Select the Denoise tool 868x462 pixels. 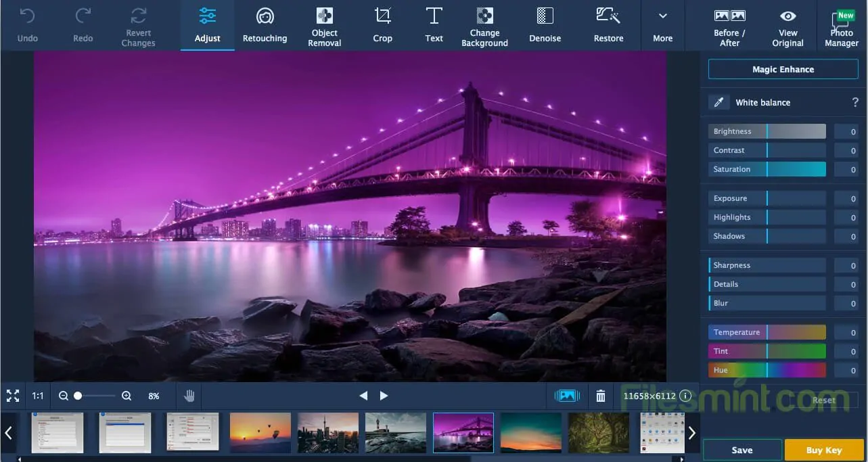click(x=545, y=25)
